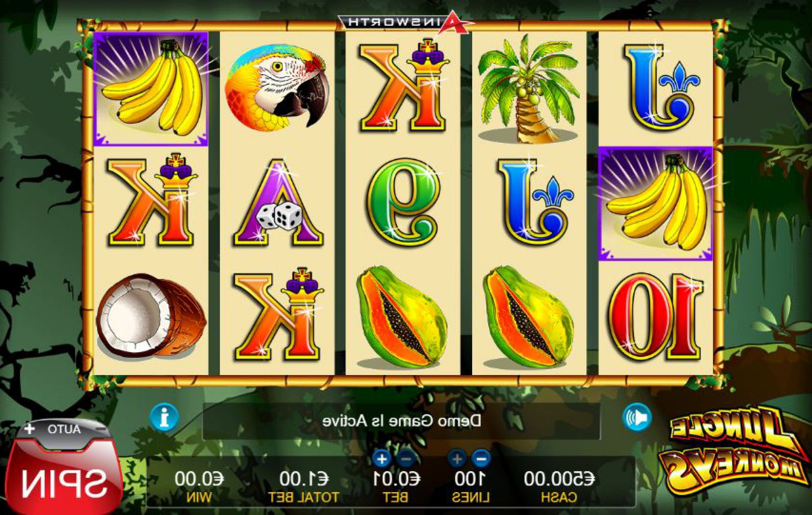Viewport: 812px width, 515px height.
Task: Click the Demo Game Is Active message bar
Action: 402,421
